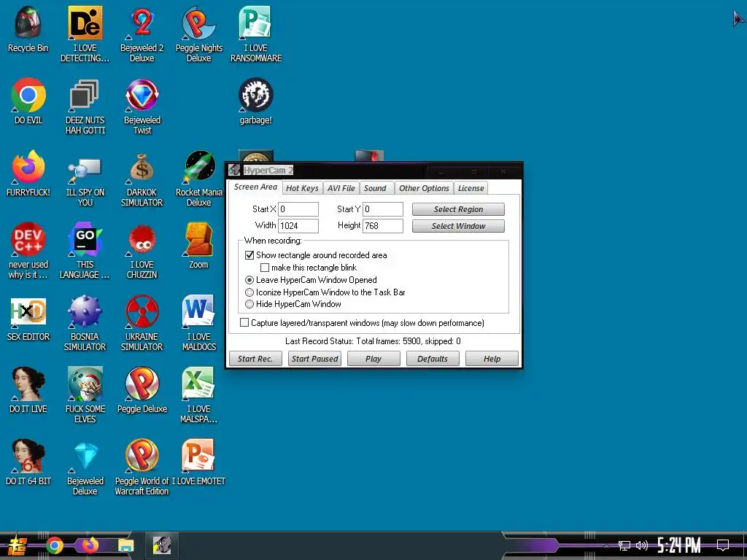Enable make this rectangle blink checkbox

pyautogui.click(x=264, y=268)
